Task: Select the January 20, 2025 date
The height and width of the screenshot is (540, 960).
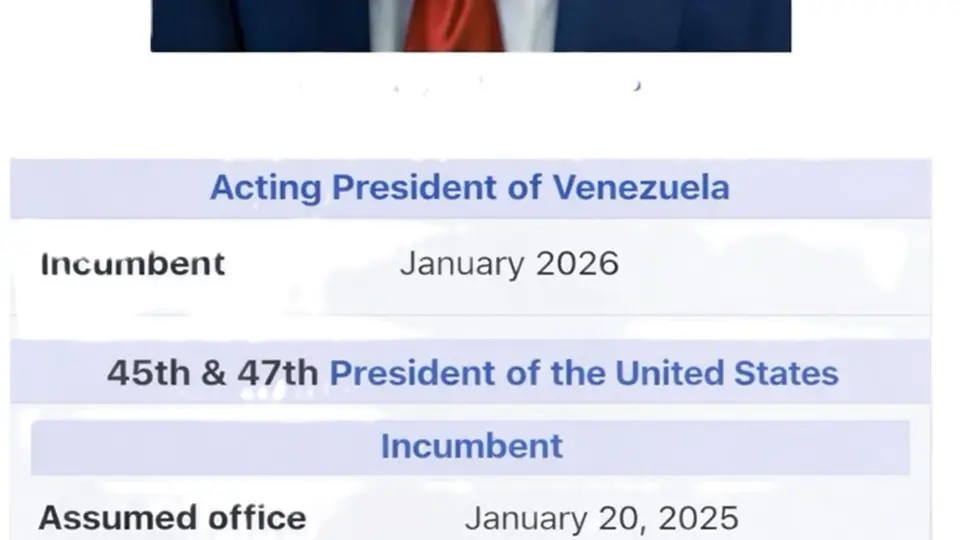Action: [x=601, y=518]
